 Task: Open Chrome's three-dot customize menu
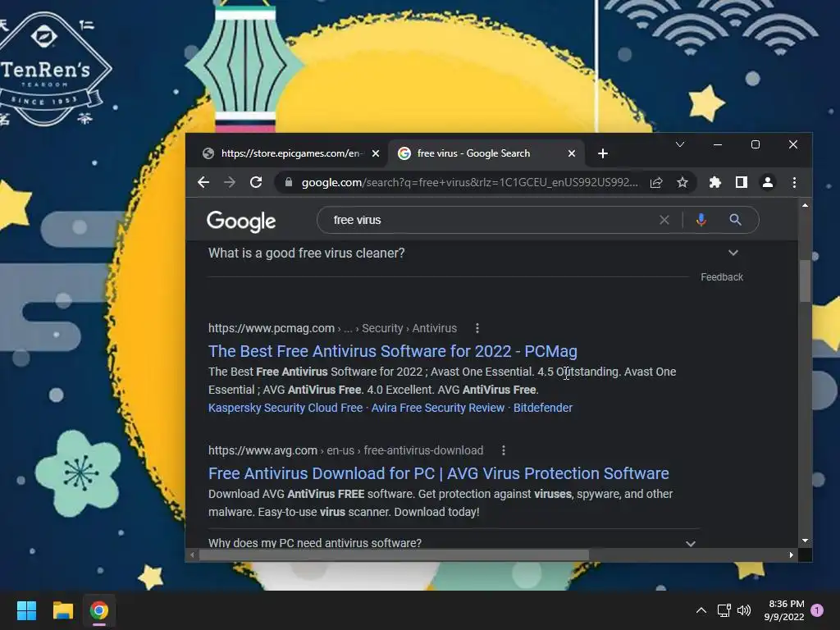click(x=794, y=183)
